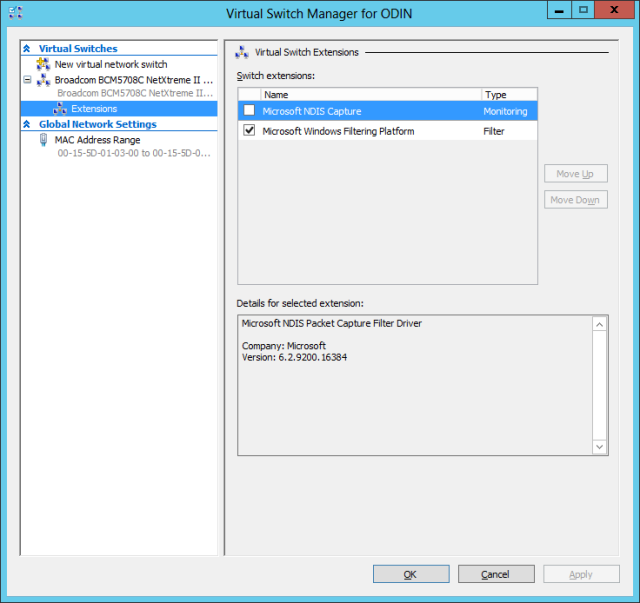Click the Virtual Switches section header
The height and width of the screenshot is (603, 640).
pyautogui.click(x=78, y=49)
